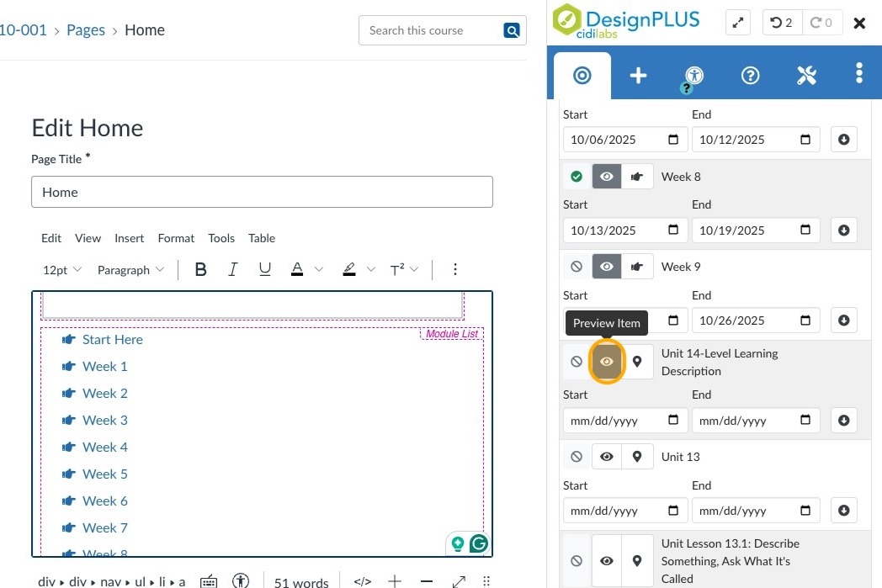Click the course search magnifier icon
The height and width of the screenshot is (588, 882).
511,30
